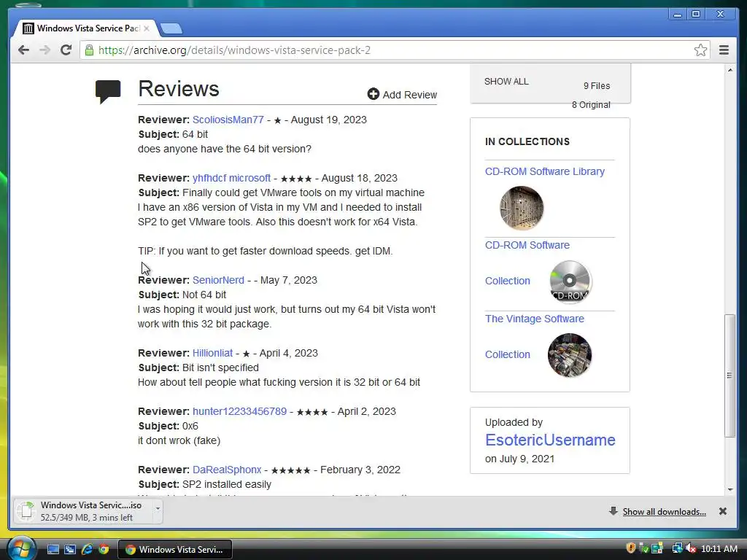Click the 8 Original files text
Viewport: 747px width, 560px height.
coord(591,105)
